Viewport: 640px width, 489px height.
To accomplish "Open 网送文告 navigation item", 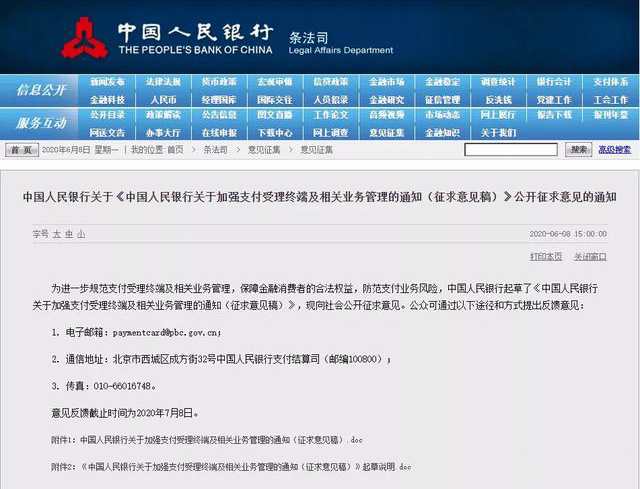I will point(107,133).
